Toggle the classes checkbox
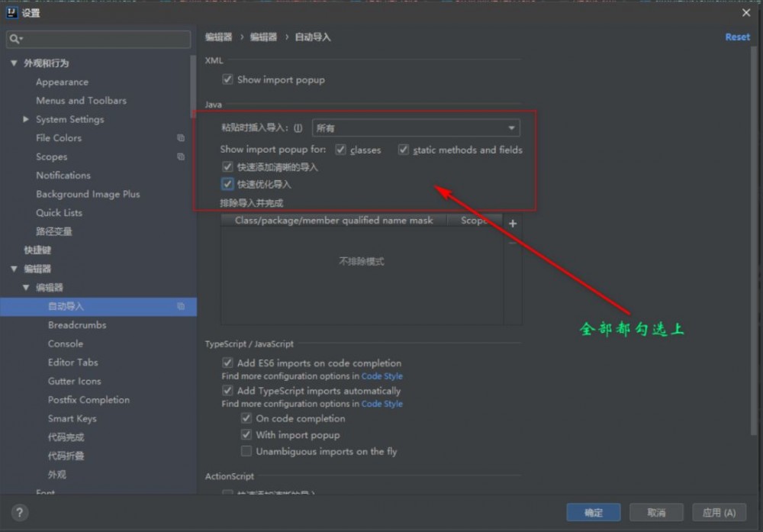The image size is (763, 532). click(x=340, y=150)
